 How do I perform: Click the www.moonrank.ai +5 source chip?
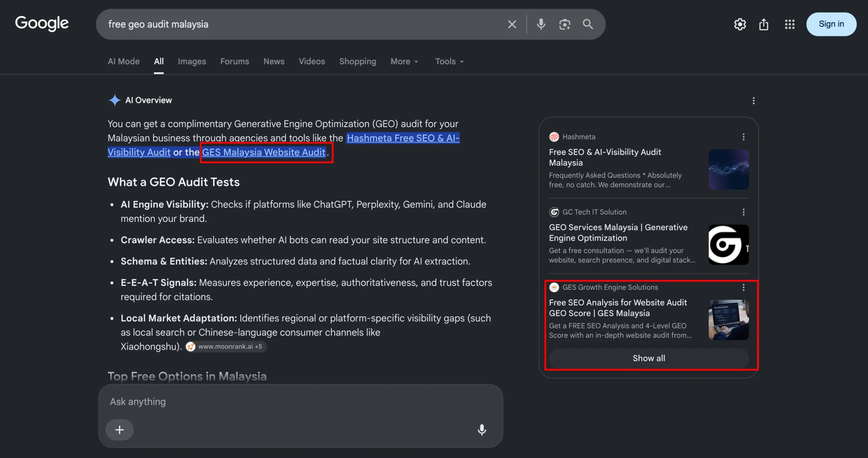[x=226, y=346]
